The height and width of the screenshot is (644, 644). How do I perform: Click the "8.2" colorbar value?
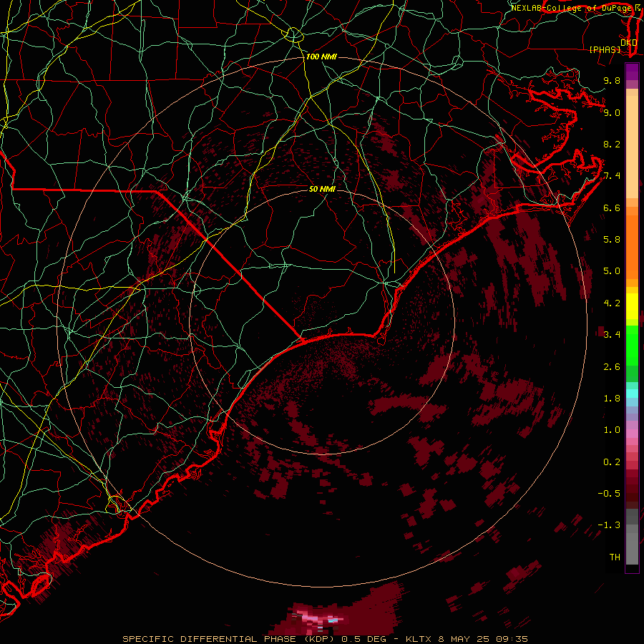[612, 144]
